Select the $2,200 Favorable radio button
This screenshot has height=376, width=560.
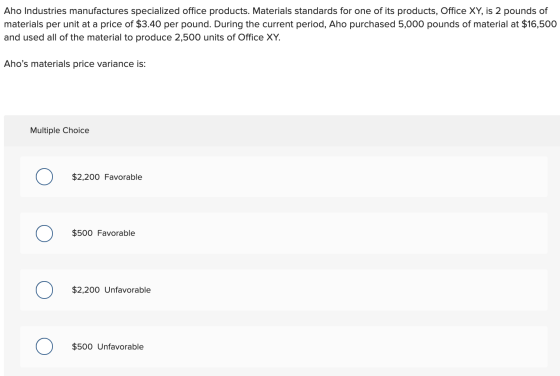click(44, 177)
